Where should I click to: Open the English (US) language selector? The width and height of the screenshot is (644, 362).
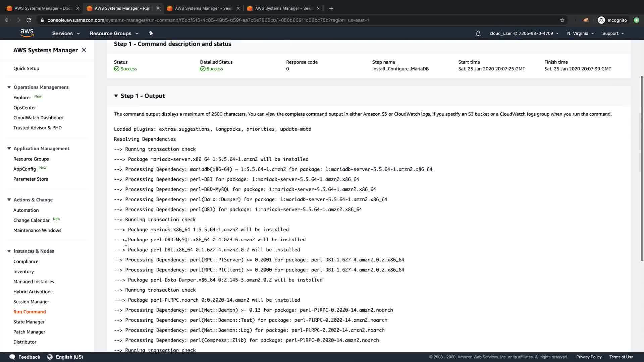pyautogui.click(x=65, y=357)
